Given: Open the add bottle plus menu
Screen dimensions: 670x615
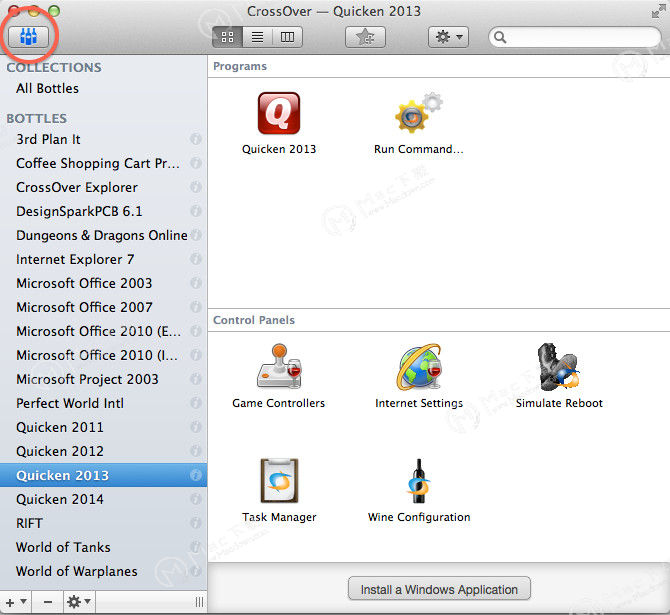Looking at the screenshot, I should 16,602.
